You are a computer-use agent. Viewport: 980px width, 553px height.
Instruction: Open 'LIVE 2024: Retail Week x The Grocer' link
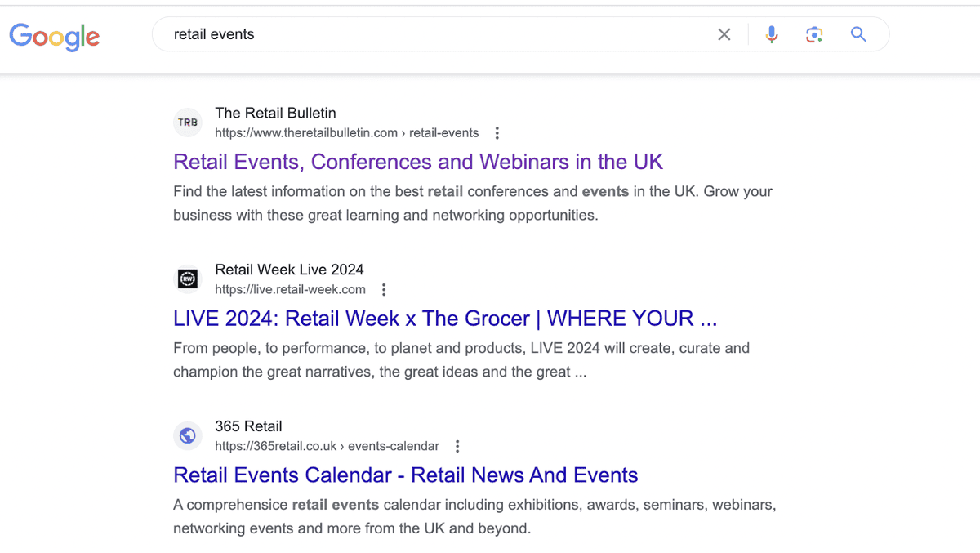pos(445,319)
